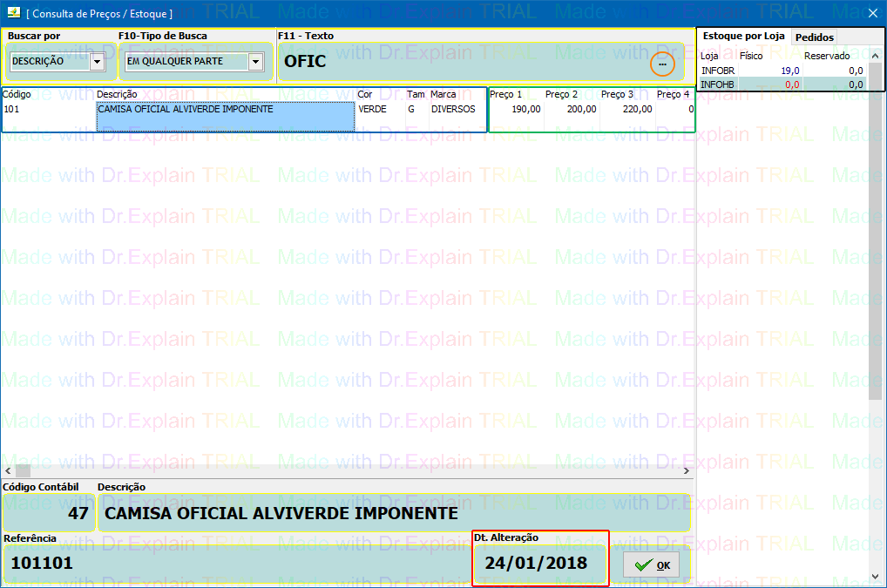Click the ellipsis button in text search field

tap(662, 64)
